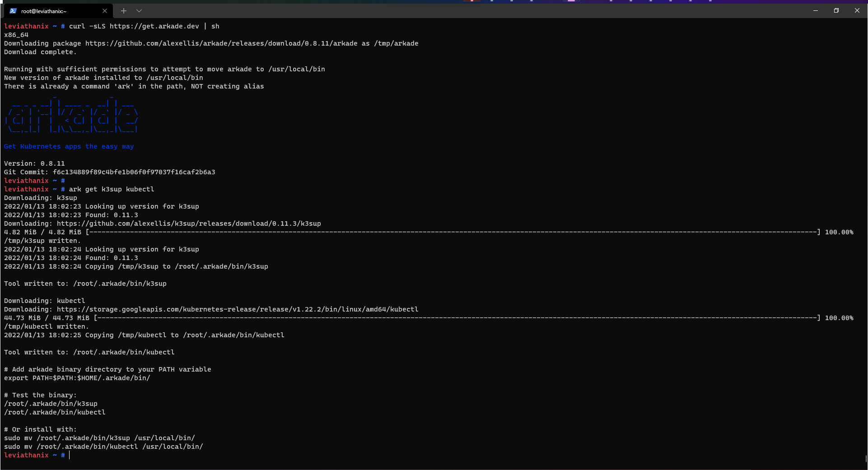The image size is (868, 470).
Task: Click the link https://get.arkade.dev
Action: [x=154, y=26]
